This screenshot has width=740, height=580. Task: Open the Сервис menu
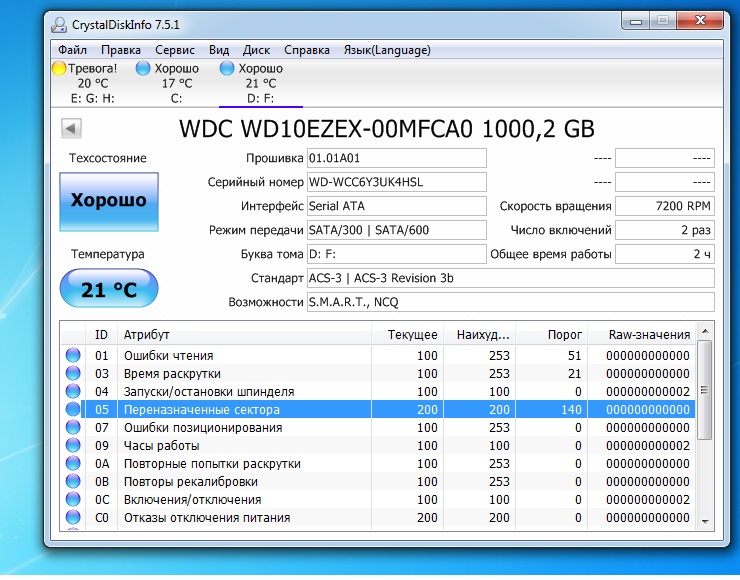[175, 50]
